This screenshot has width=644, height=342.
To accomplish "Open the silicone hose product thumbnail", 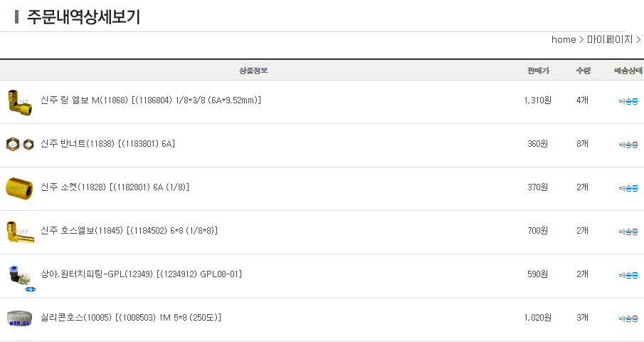I will [x=19, y=318].
